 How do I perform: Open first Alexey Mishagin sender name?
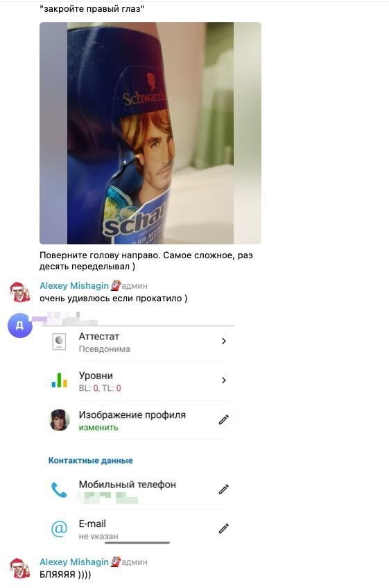(74, 286)
